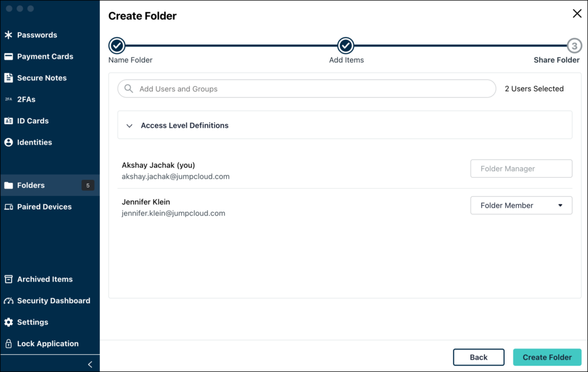Screen dimensions: 588x372
Task: Collapse the sidebar with the chevron arrow
Action: click(90, 363)
